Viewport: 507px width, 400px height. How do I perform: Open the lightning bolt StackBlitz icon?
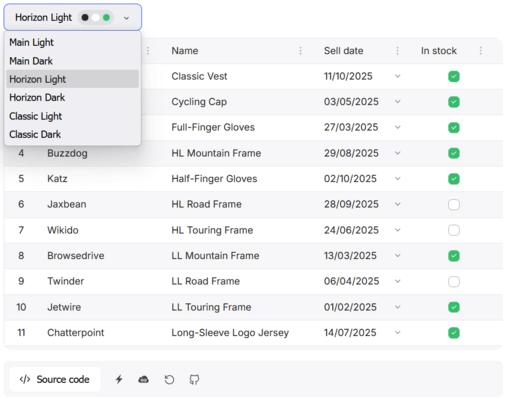119,379
